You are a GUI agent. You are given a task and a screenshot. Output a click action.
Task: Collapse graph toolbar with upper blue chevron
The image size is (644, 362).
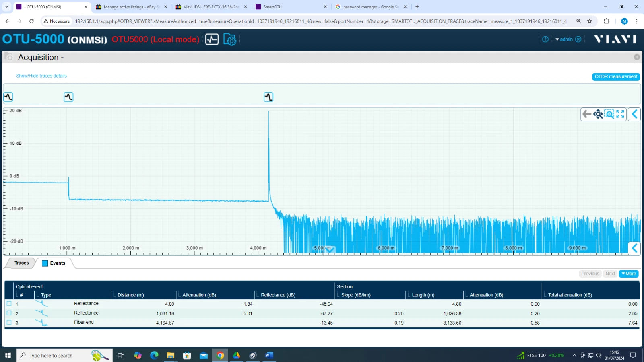(634, 114)
